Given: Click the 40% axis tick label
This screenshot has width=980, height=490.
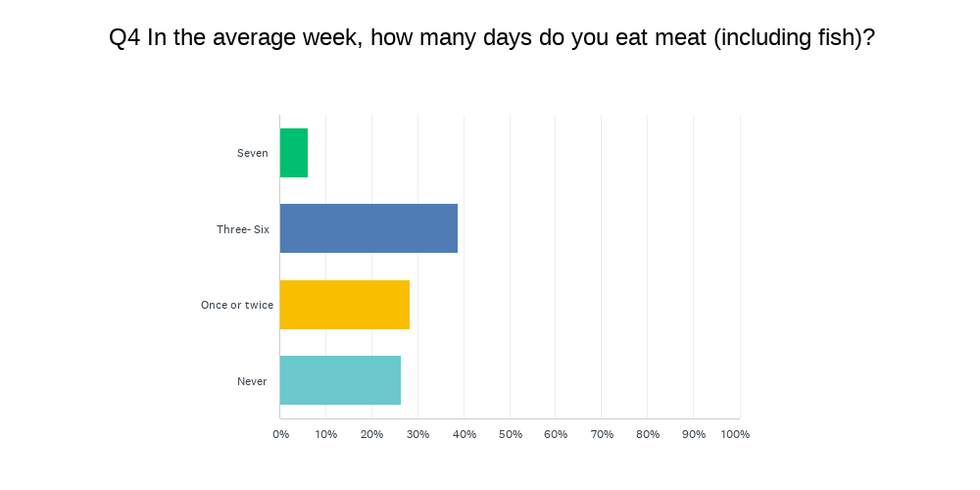Looking at the screenshot, I should pyautogui.click(x=464, y=434).
